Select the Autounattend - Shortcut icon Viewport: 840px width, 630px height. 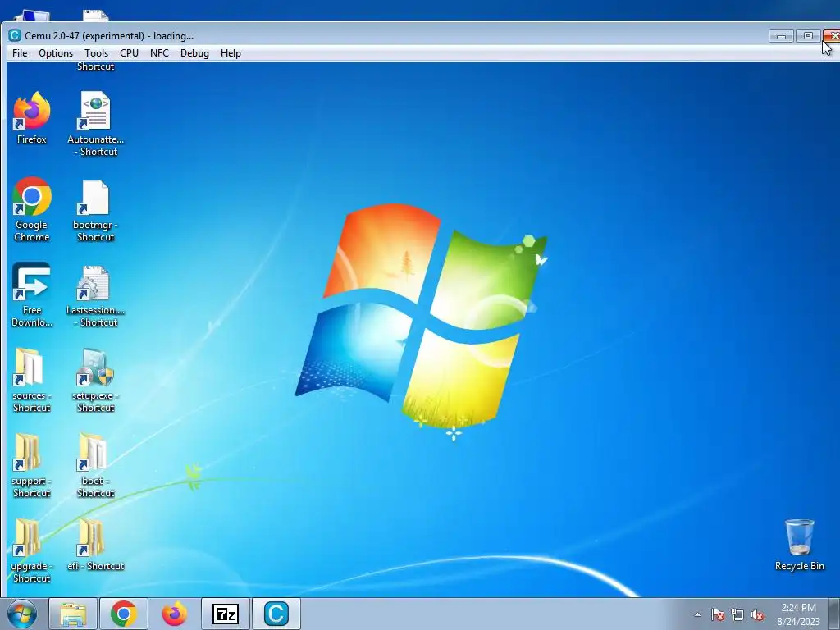click(x=95, y=124)
